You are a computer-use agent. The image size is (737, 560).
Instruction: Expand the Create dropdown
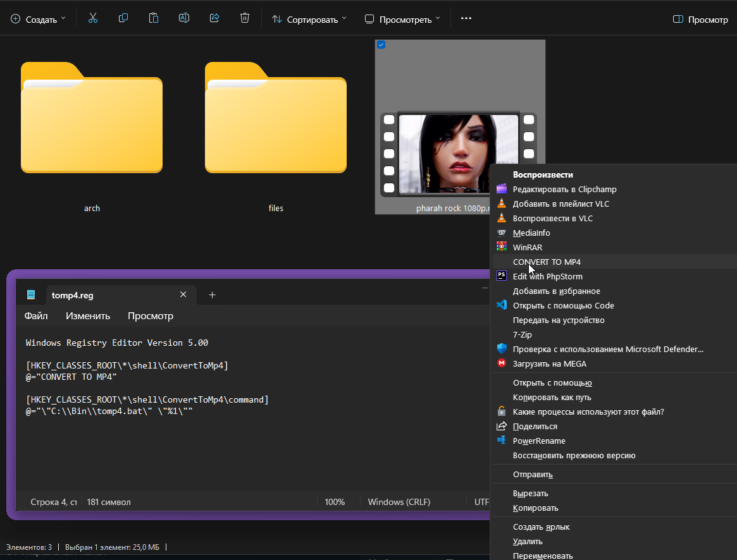click(x=39, y=20)
